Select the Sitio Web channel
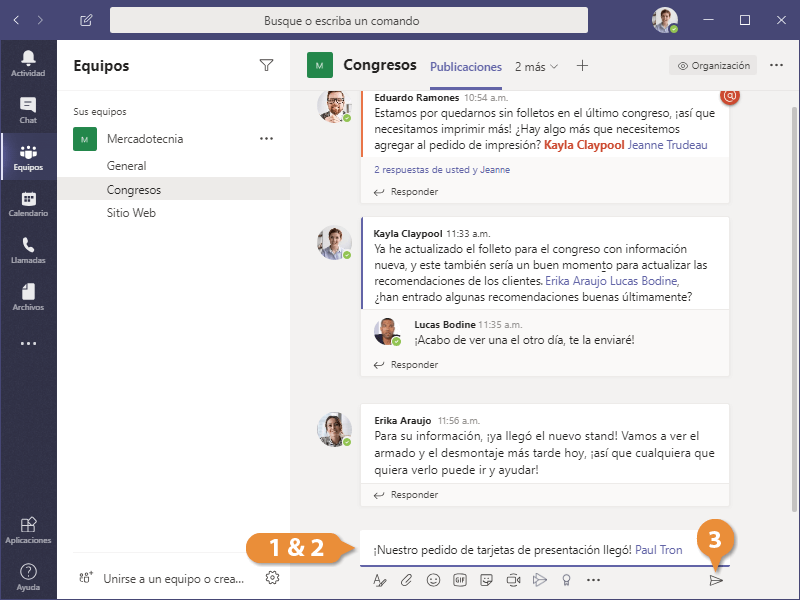Viewport: 800px width, 600px height. coord(131,213)
